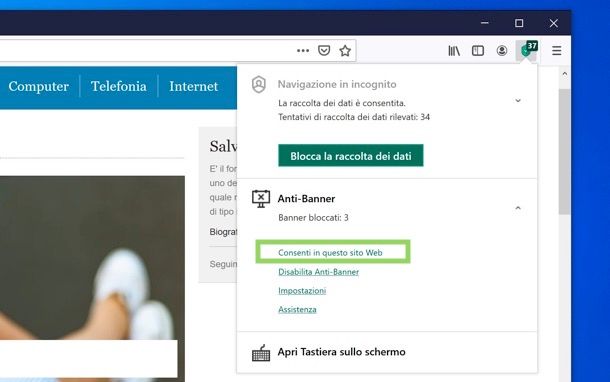Bookmark this page with the star icon

pyautogui.click(x=345, y=51)
